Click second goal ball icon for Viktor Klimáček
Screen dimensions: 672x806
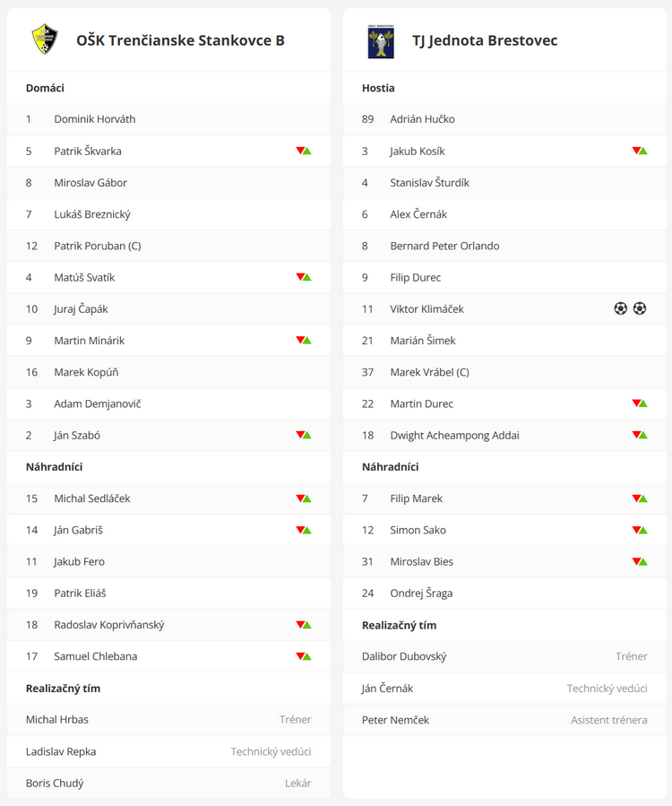[640, 309]
